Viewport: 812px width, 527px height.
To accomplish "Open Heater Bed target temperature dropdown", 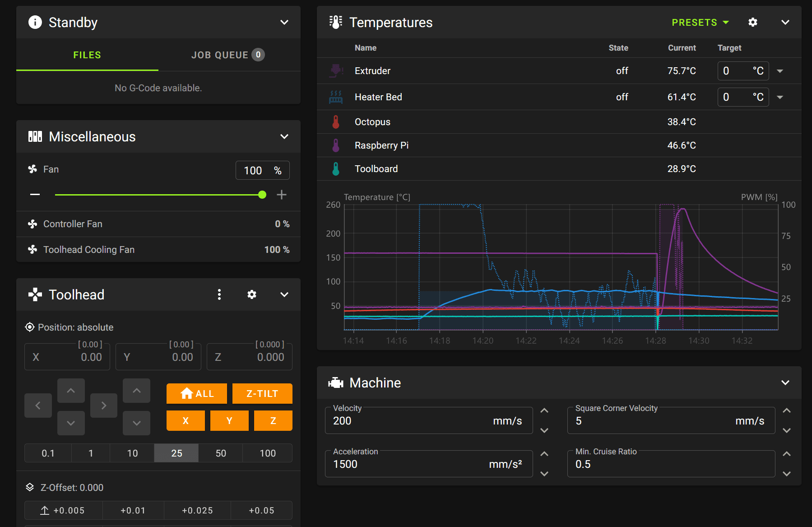I will pos(780,97).
